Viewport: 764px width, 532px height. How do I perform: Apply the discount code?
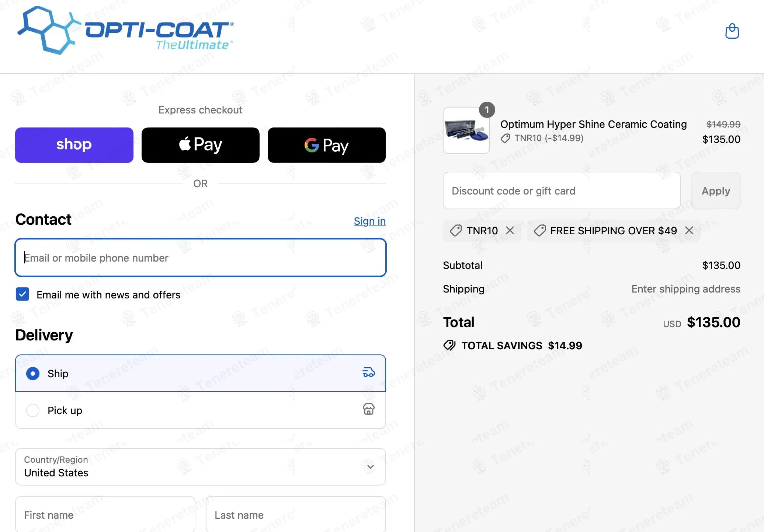pos(716,190)
